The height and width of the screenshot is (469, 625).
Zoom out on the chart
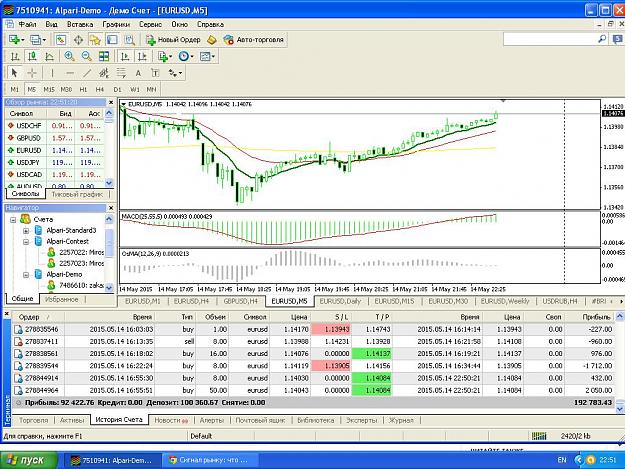tap(86, 56)
